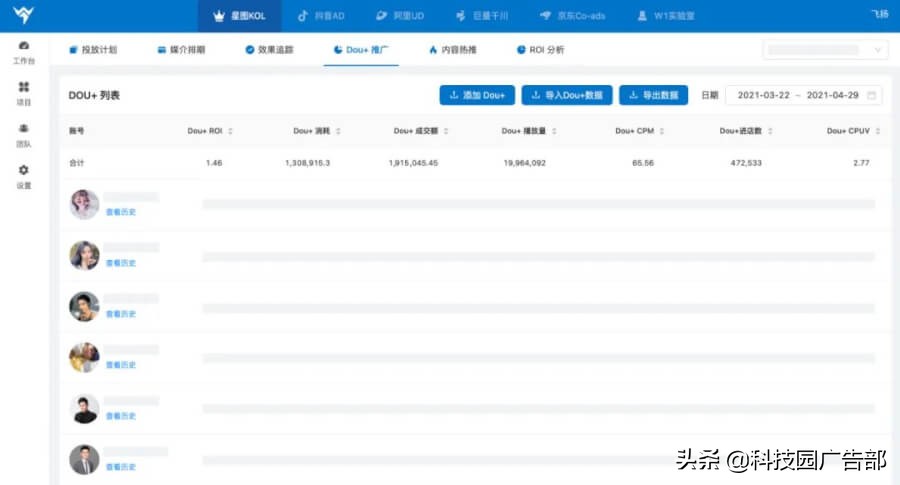Open 查看历史 beside man in black top
900x485 pixels.
(x=121, y=416)
